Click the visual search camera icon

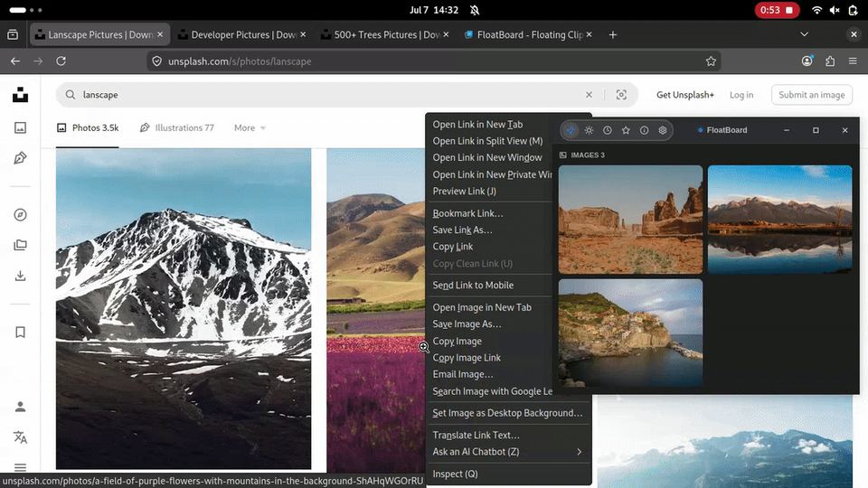tap(621, 95)
